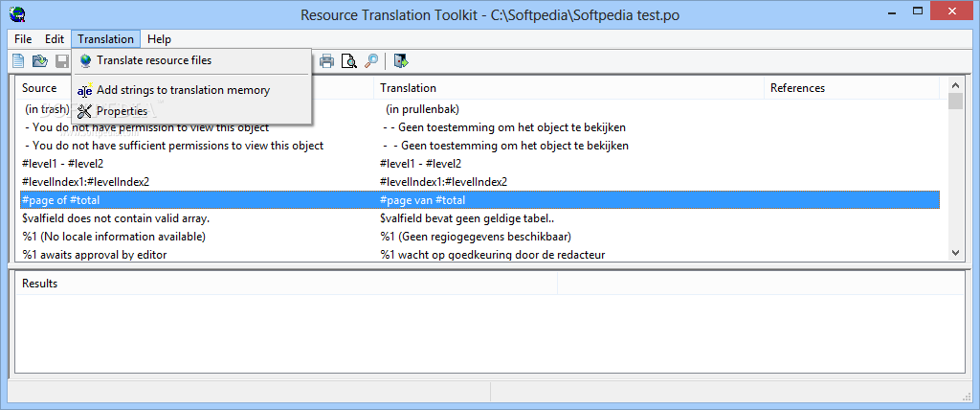980x410 pixels.
Task: Click the New file toolbar icon
Action: [19, 60]
